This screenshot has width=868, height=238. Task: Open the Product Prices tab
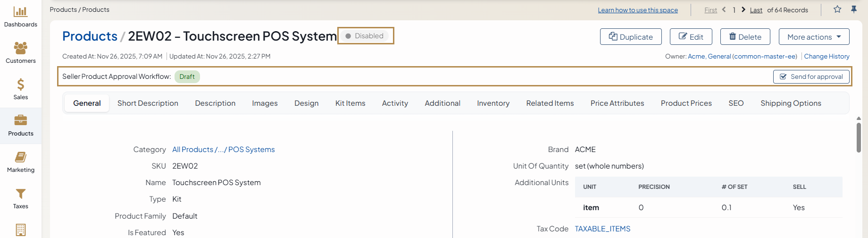tap(686, 103)
